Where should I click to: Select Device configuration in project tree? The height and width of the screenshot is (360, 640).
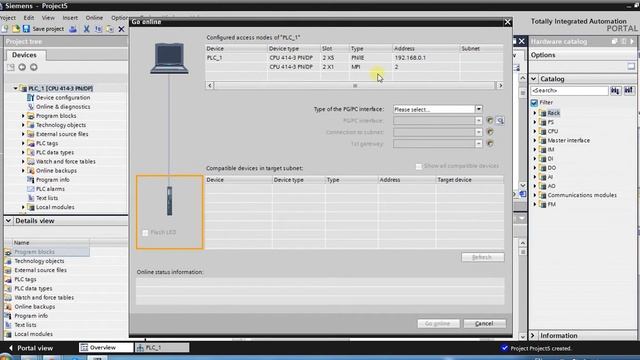pos(63,98)
